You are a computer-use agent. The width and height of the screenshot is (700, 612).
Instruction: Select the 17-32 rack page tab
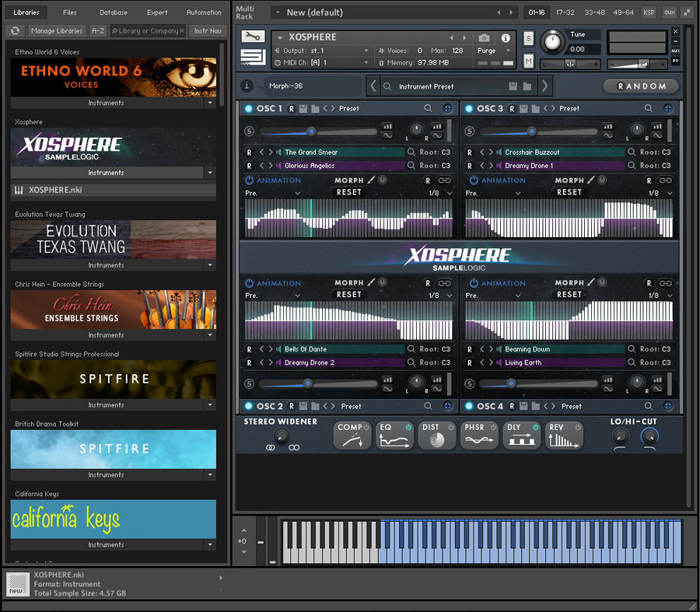tap(565, 12)
